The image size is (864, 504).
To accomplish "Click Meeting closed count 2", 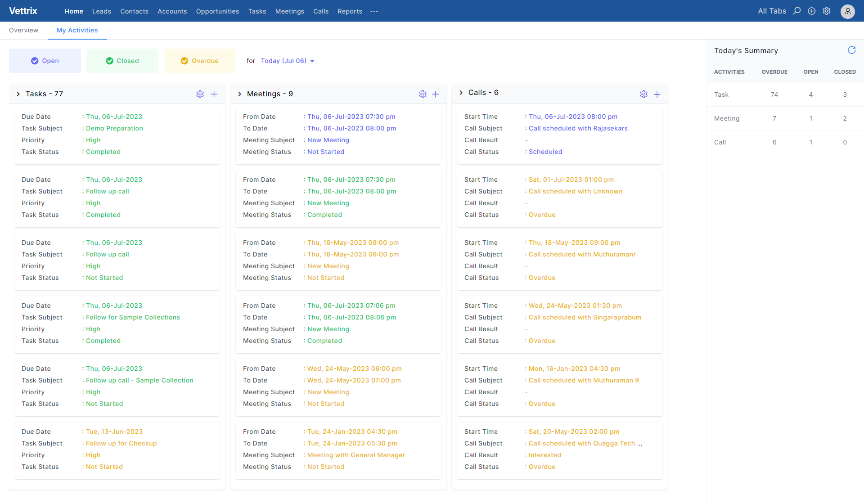I will [845, 118].
